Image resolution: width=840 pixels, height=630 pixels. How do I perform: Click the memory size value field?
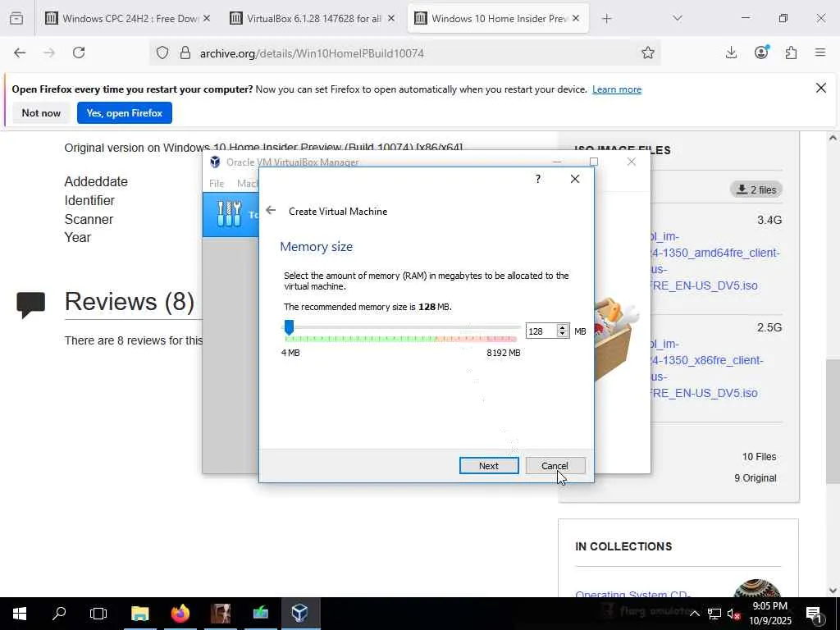tap(541, 331)
